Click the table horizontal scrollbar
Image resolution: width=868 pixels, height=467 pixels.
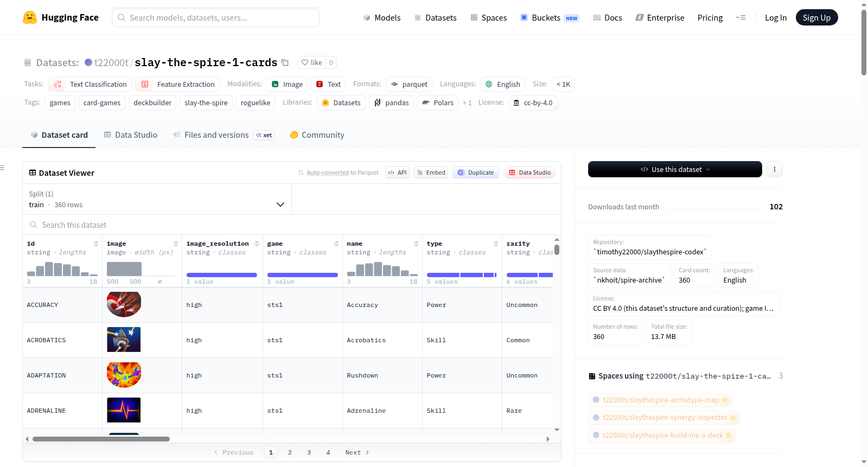(101, 439)
